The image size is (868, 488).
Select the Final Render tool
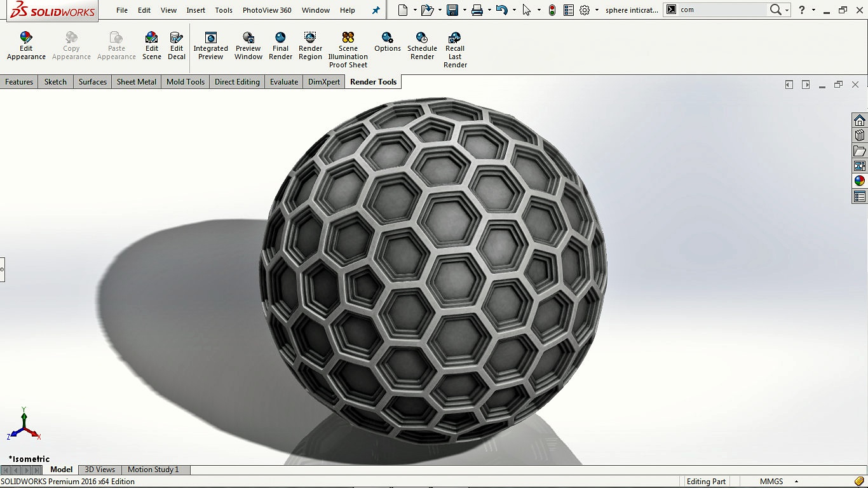tap(280, 44)
